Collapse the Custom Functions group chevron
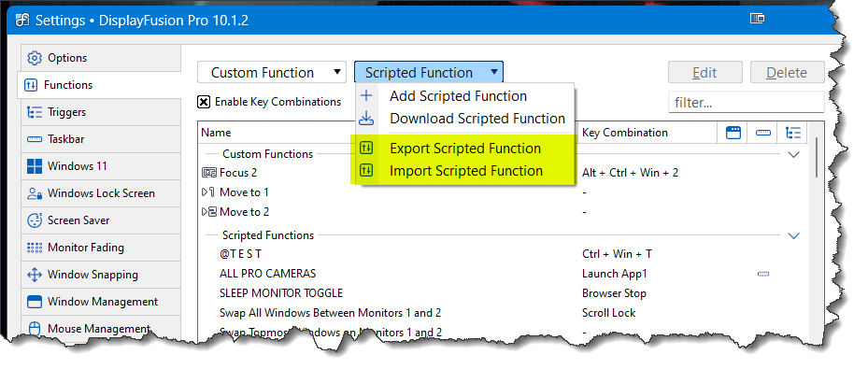Screen dimensions: 868x369 (794, 154)
